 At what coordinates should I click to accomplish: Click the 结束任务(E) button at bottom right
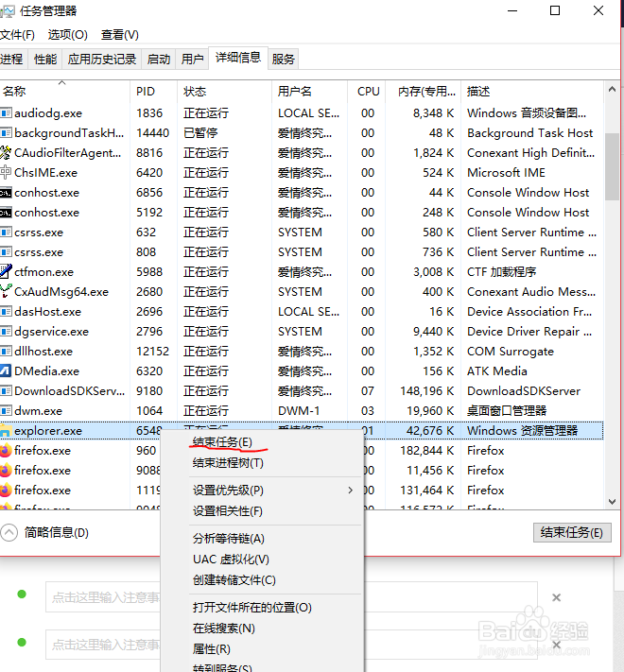point(572,533)
